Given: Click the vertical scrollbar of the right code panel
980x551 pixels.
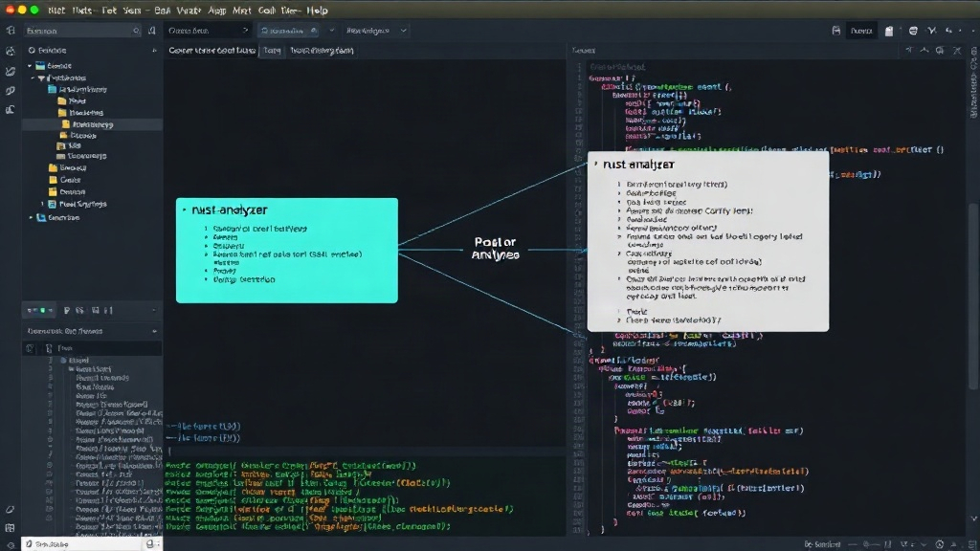Looking at the screenshot, I should point(973,297).
